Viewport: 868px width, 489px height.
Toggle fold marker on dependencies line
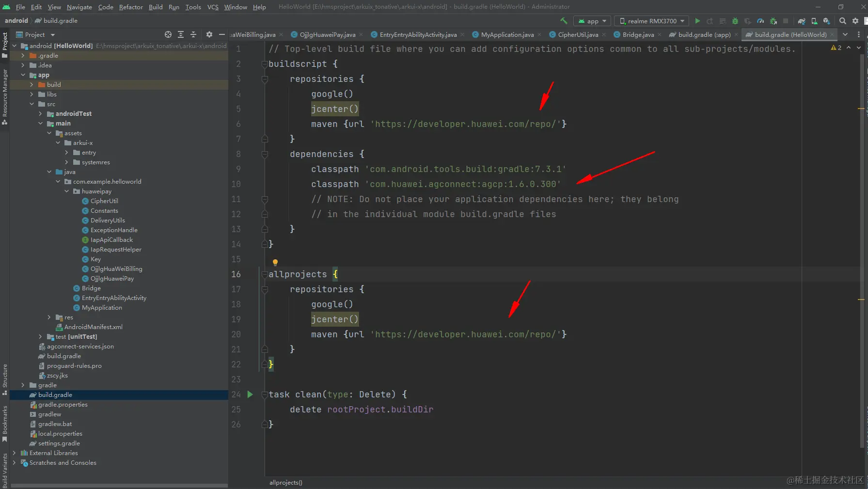(x=265, y=154)
